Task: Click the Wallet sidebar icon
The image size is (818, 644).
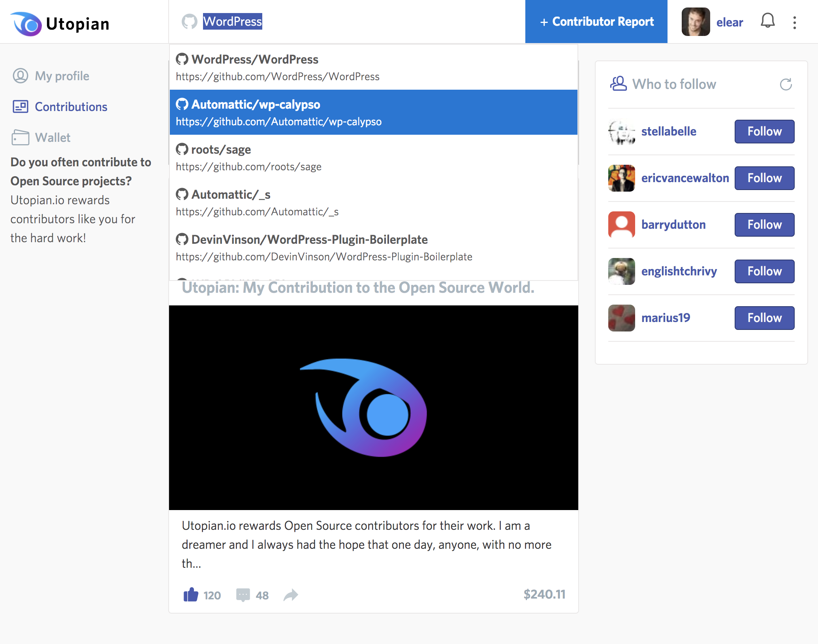Action: pyautogui.click(x=21, y=137)
